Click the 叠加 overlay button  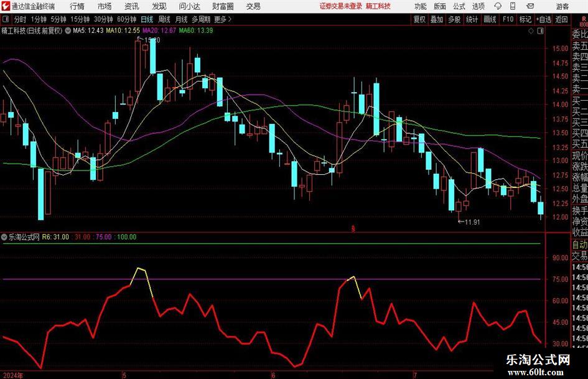437,19
